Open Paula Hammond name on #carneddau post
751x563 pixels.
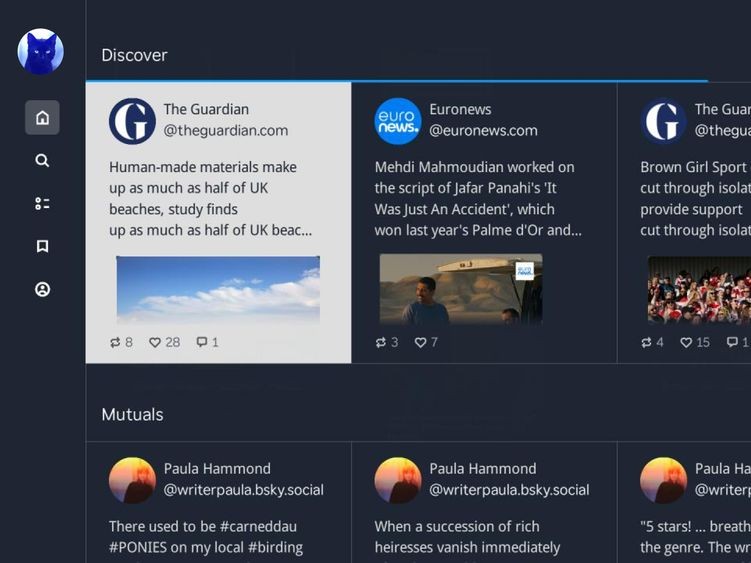(217, 469)
